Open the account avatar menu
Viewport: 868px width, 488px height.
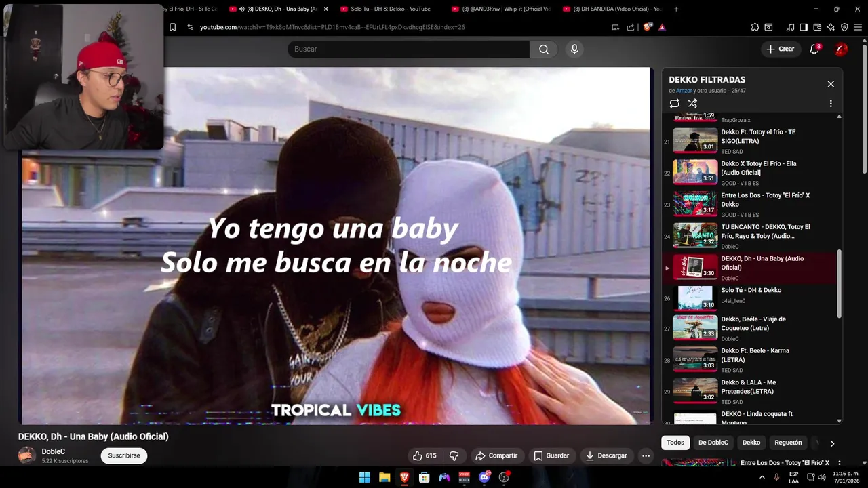click(841, 49)
